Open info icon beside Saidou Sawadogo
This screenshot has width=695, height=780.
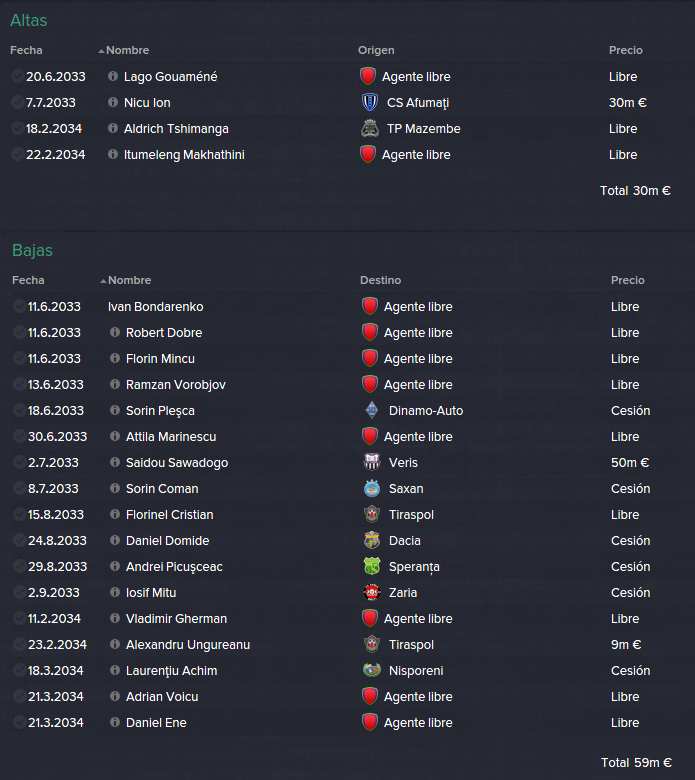[115, 462]
